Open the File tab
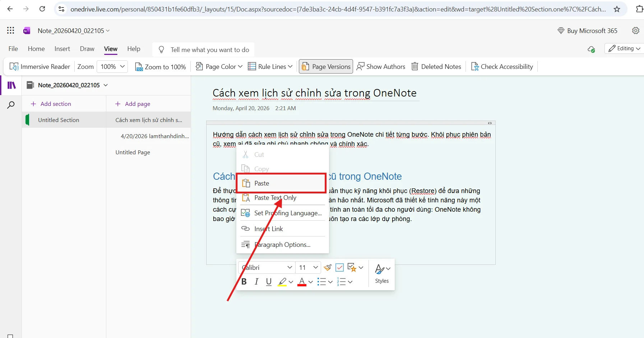Screen dimensions: 644x338 point(13,49)
